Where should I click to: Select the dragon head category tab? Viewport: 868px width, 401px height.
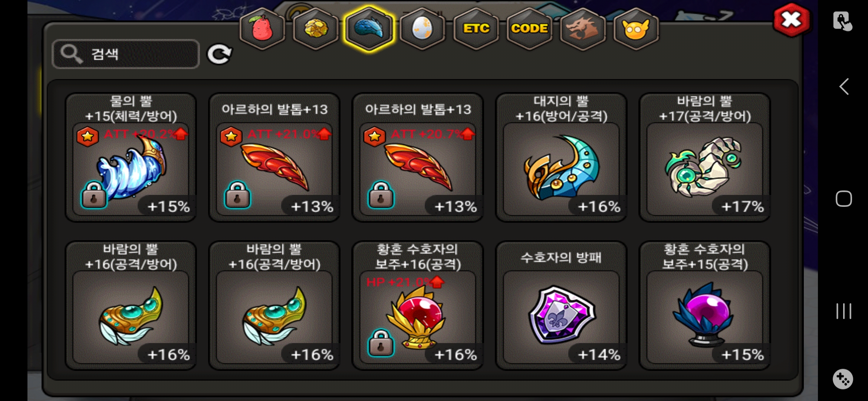[583, 29]
